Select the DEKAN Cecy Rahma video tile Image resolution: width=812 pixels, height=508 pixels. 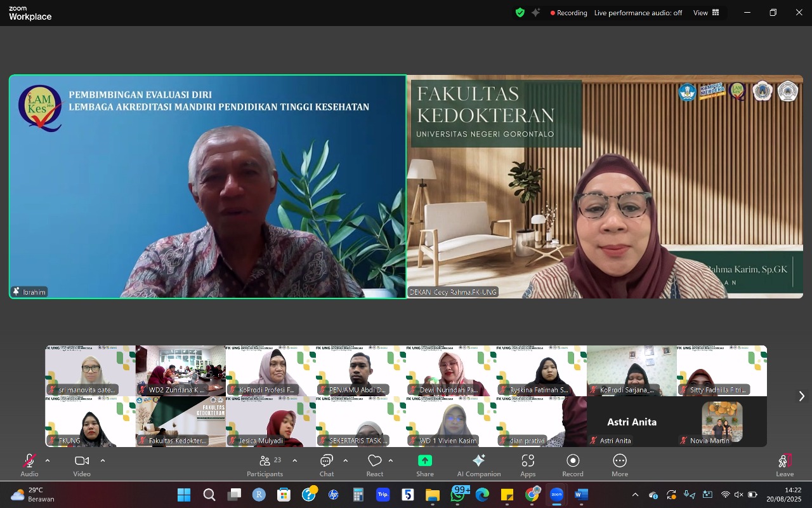605,187
